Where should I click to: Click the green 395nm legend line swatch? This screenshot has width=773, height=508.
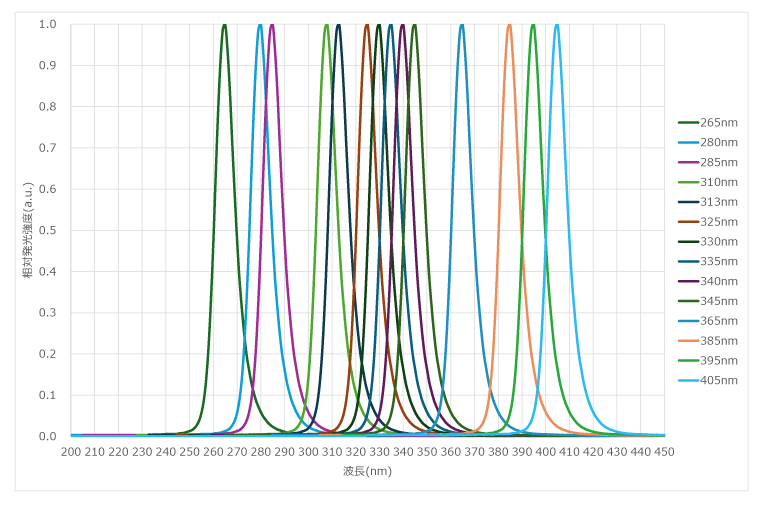click(x=688, y=361)
